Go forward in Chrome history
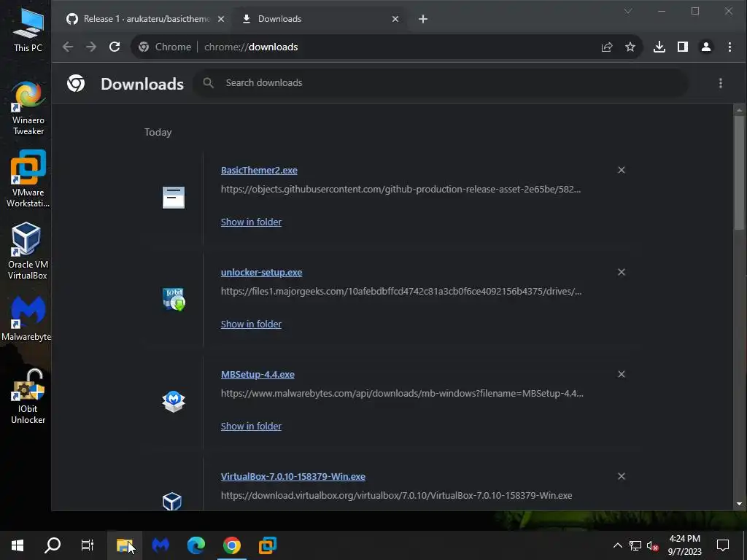This screenshot has height=560, width=747. [x=91, y=47]
